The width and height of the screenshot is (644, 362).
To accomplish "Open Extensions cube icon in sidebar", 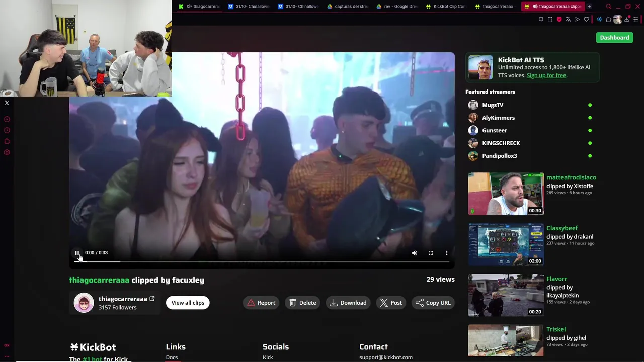I will pos(7,141).
